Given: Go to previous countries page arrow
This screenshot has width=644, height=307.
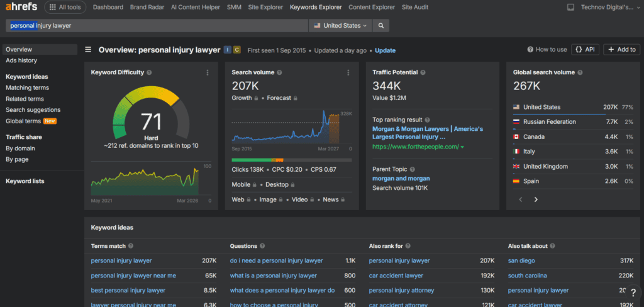Looking at the screenshot, I should click(x=521, y=199).
